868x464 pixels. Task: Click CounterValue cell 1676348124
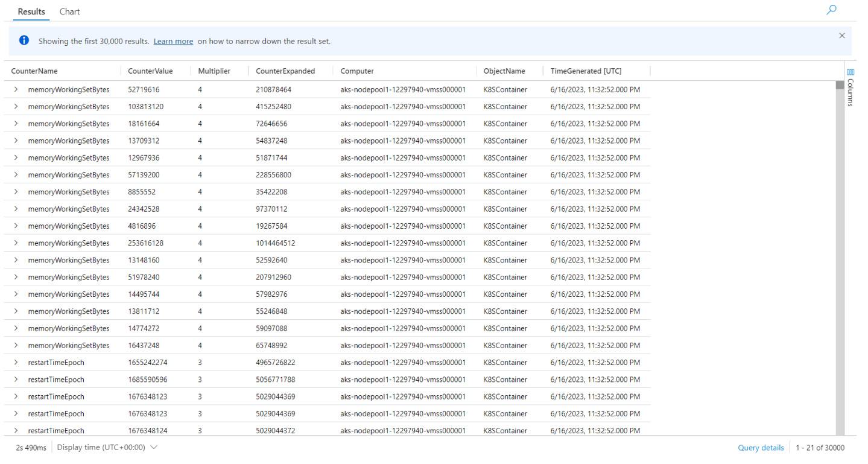coord(148,431)
